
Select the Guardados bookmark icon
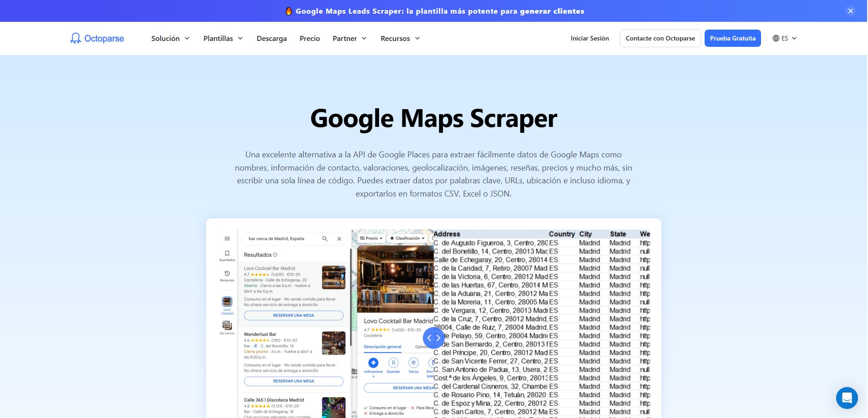tap(227, 254)
